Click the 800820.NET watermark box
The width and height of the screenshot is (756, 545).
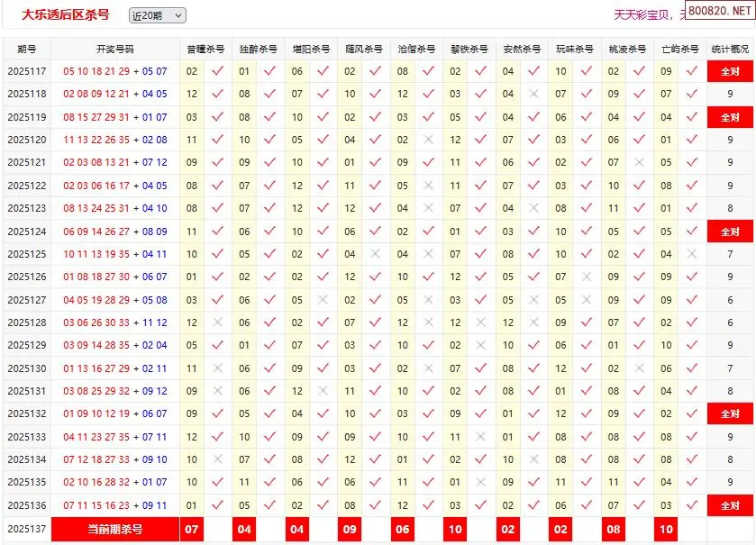tap(719, 13)
